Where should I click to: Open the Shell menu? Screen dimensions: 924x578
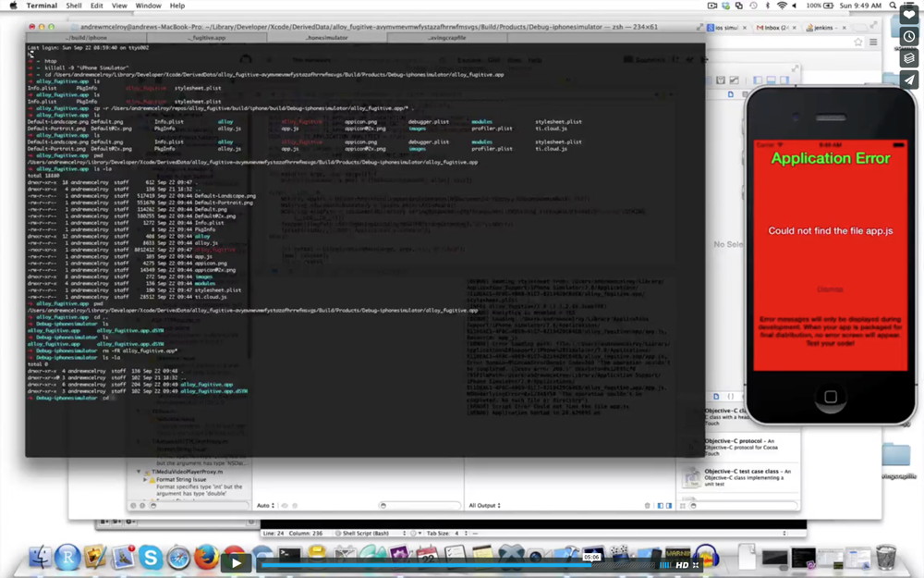click(x=74, y=6)
